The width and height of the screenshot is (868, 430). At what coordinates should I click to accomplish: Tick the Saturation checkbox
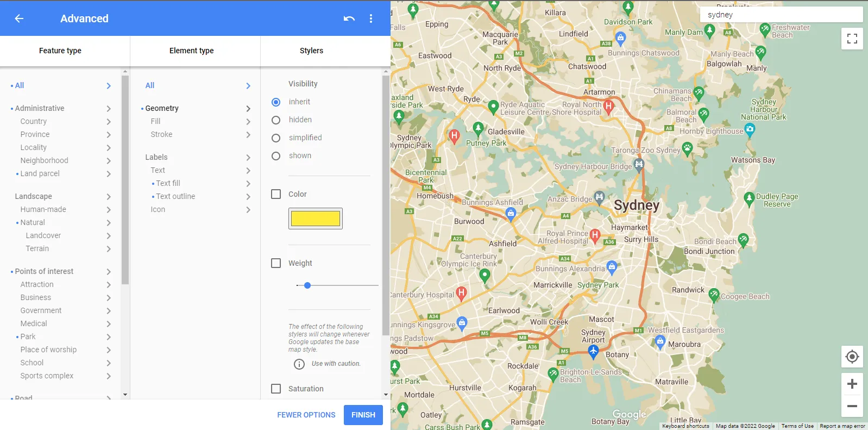tap(276, 389)
